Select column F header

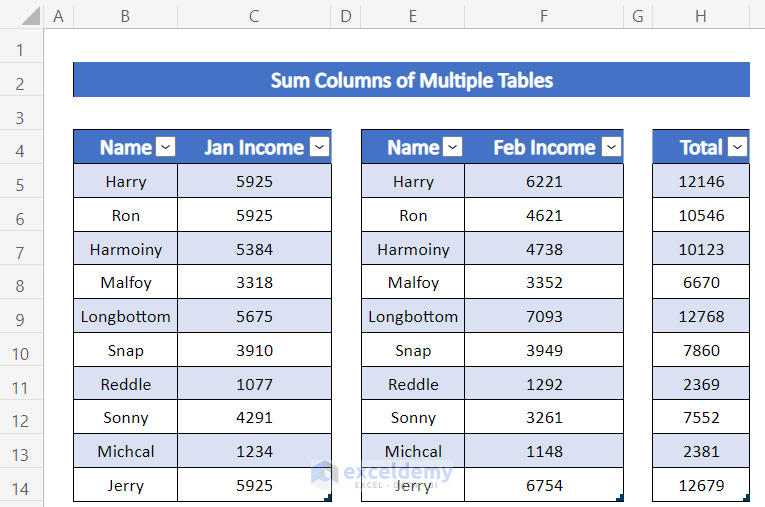(543, 14)
